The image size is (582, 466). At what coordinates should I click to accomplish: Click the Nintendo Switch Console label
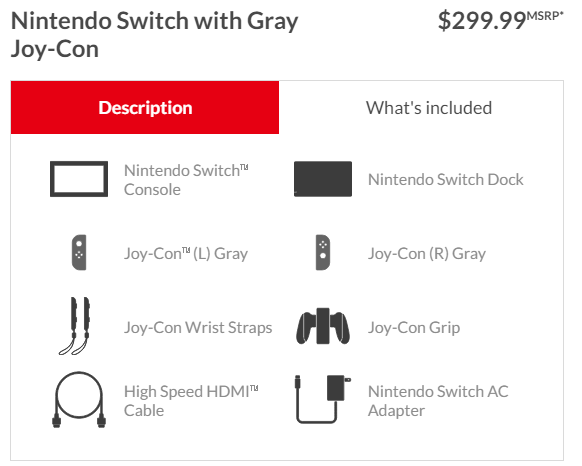pyautogui.click(x=186, y=180)
